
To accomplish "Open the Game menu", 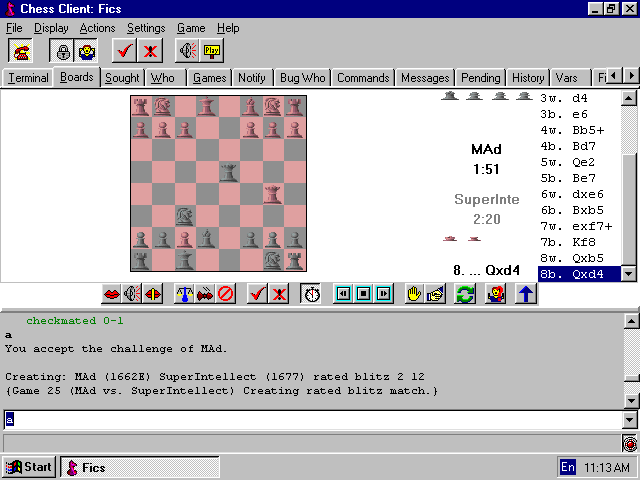I will point(191,28).
